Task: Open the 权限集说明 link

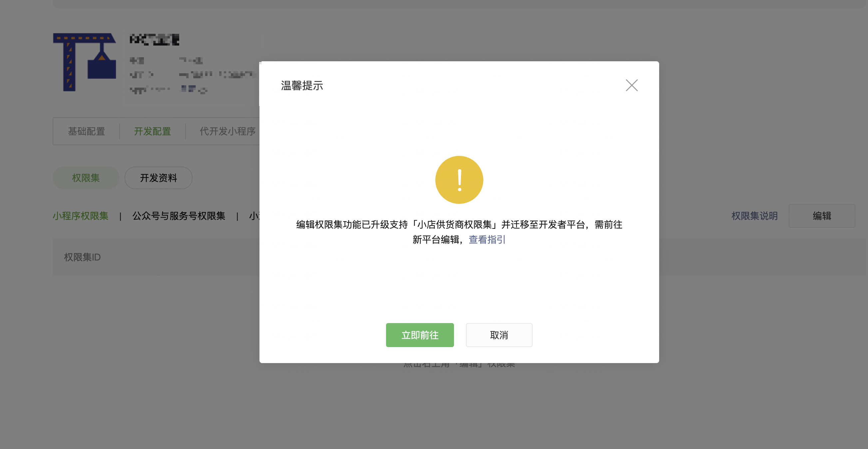Action: 754,216
